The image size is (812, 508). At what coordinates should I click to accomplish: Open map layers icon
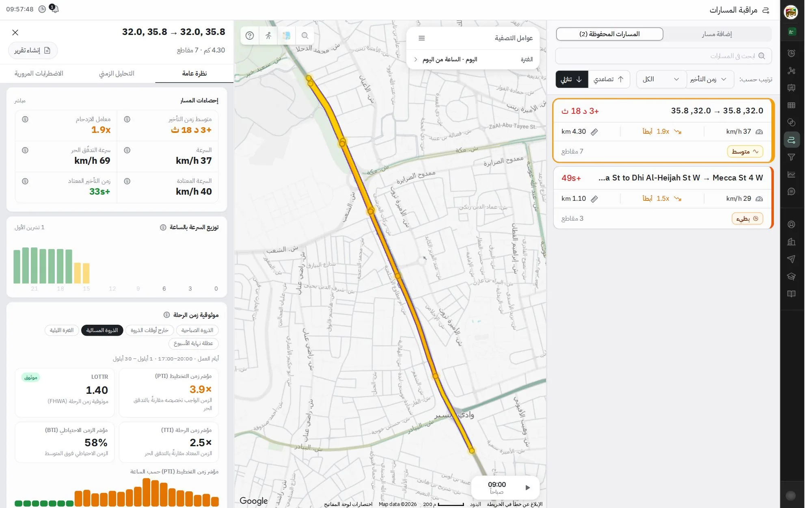[x=286, y=36]
